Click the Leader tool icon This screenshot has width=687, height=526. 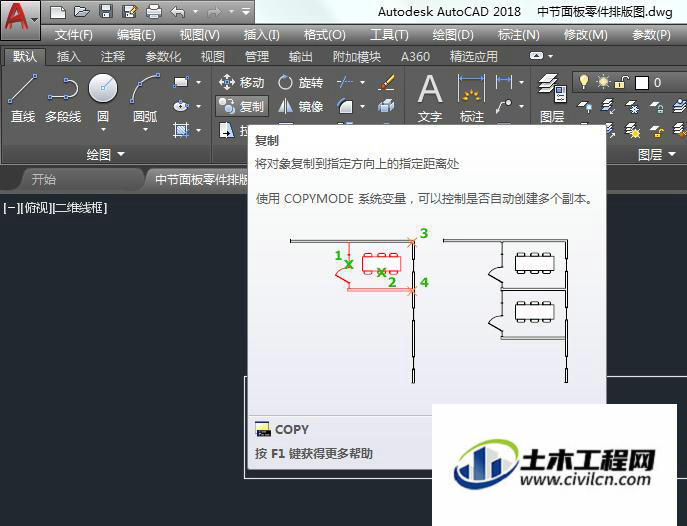(504, 106)
